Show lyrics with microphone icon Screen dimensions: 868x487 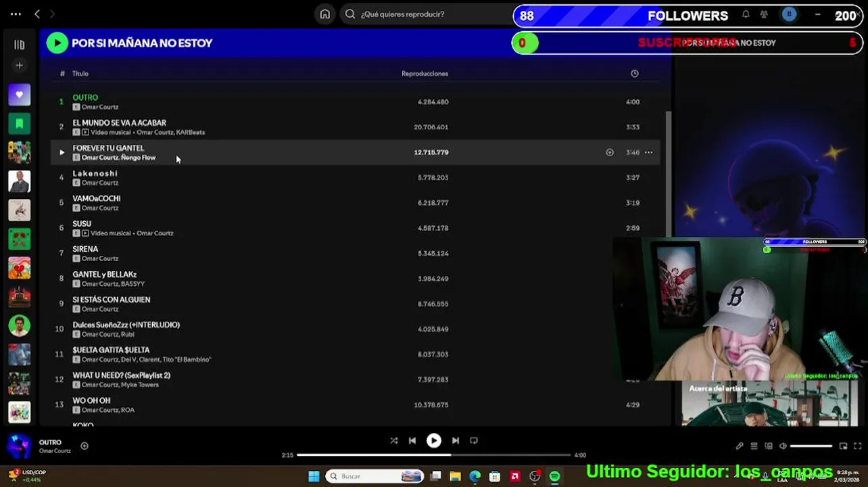tap(740, 446)
